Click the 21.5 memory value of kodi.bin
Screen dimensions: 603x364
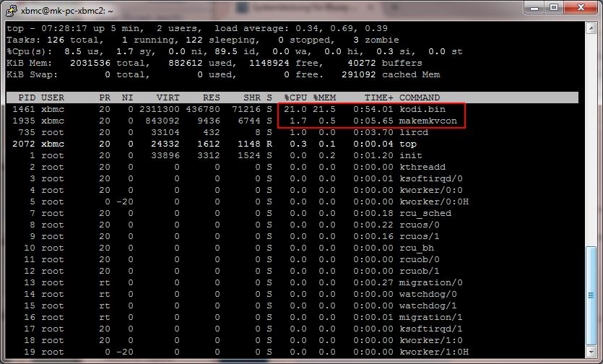click(x=324, y=109)
